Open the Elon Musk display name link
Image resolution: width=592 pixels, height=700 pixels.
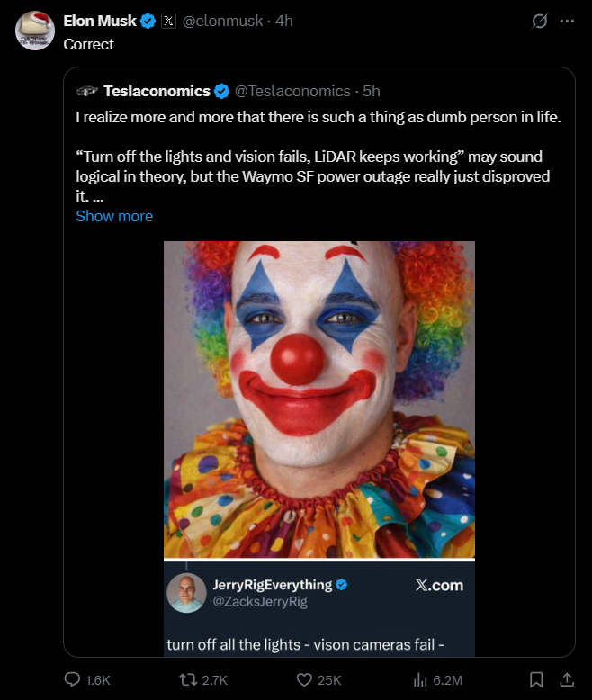99,21
